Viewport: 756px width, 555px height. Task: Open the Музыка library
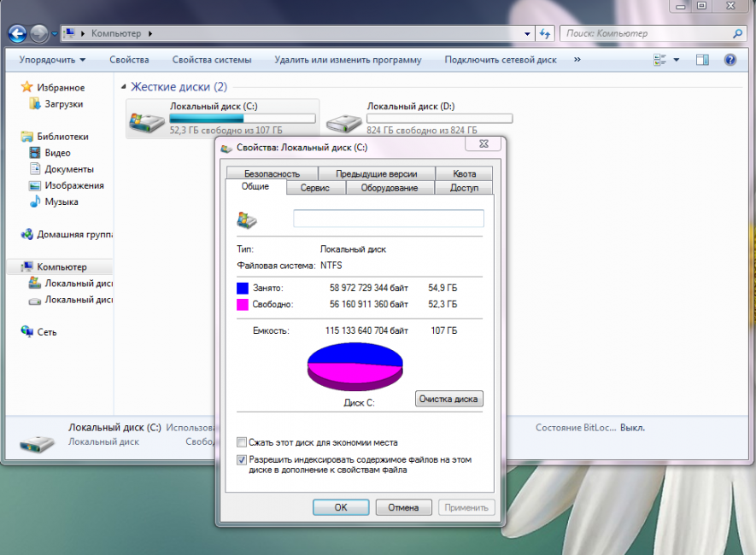[62, 202]
